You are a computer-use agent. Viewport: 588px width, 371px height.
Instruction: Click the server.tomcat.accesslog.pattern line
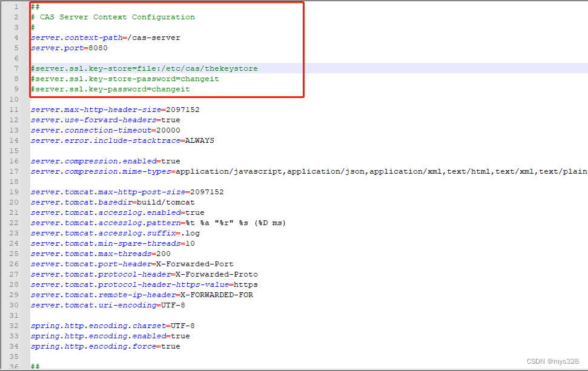click(x=157, y=223)
